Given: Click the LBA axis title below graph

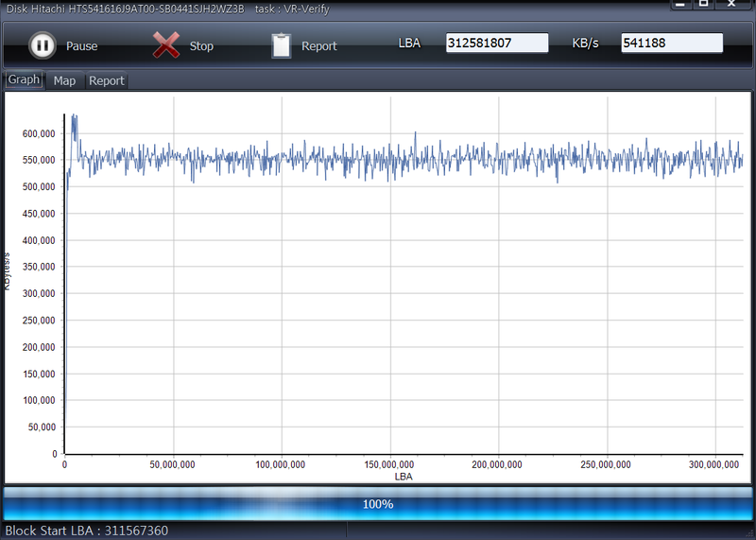Looking at the screenshot, I should tap(404, 477).
